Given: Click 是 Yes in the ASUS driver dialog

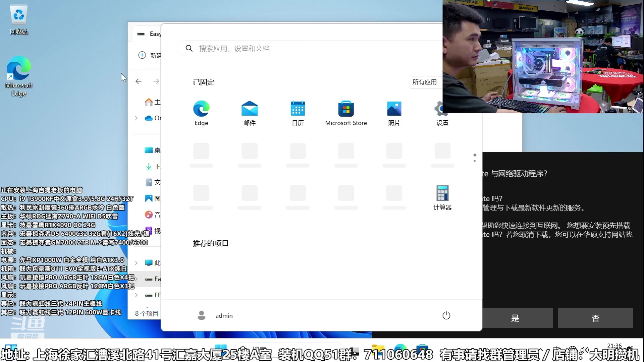Looking at the screenshot, I should (x=515, y=318).
